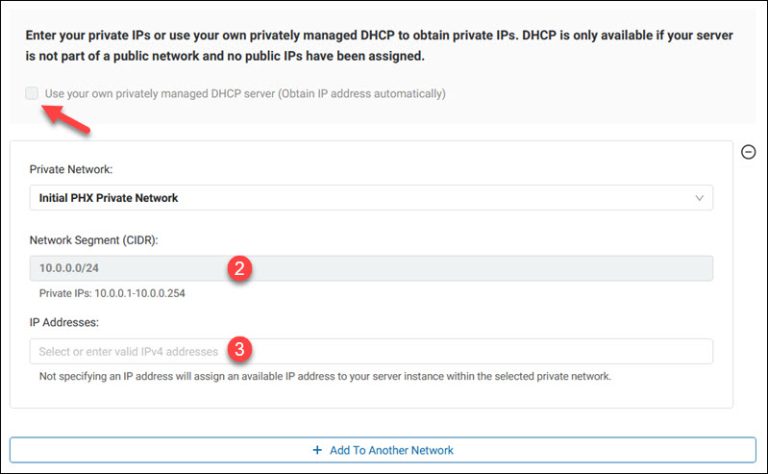The image size is (768, 474).
Task: Expand the dropdown using the chevron arrow
Action: [x=699, y=198]
